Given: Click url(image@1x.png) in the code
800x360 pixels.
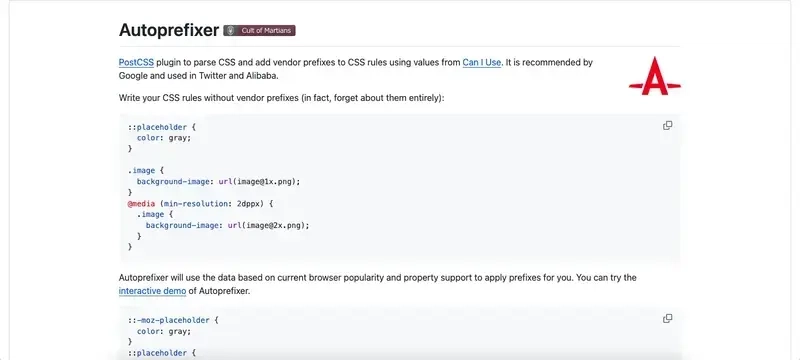Looking at the screenshot, I should [x=264, y=182].
